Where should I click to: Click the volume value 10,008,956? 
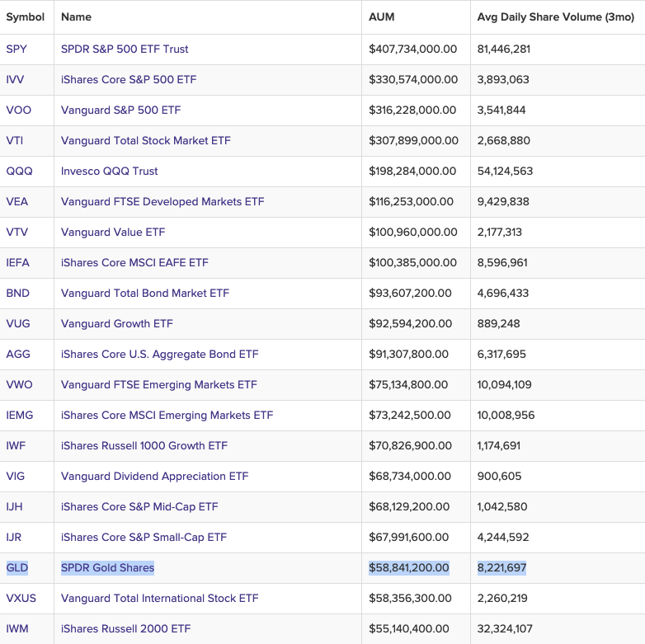(x=506, y=415)
